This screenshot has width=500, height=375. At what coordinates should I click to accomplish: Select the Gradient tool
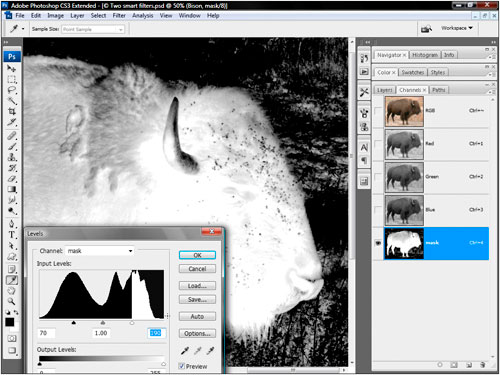point(12,189)
